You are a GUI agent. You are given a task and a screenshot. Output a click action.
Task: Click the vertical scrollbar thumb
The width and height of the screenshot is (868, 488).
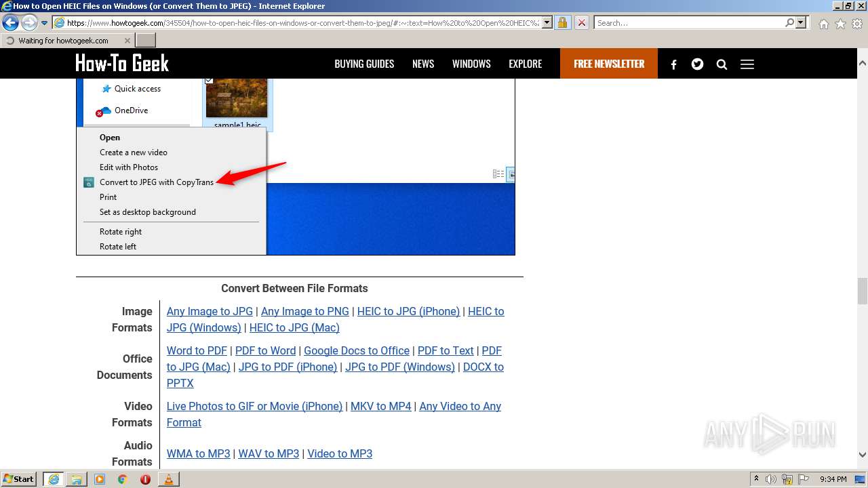(x=863, y=291)
